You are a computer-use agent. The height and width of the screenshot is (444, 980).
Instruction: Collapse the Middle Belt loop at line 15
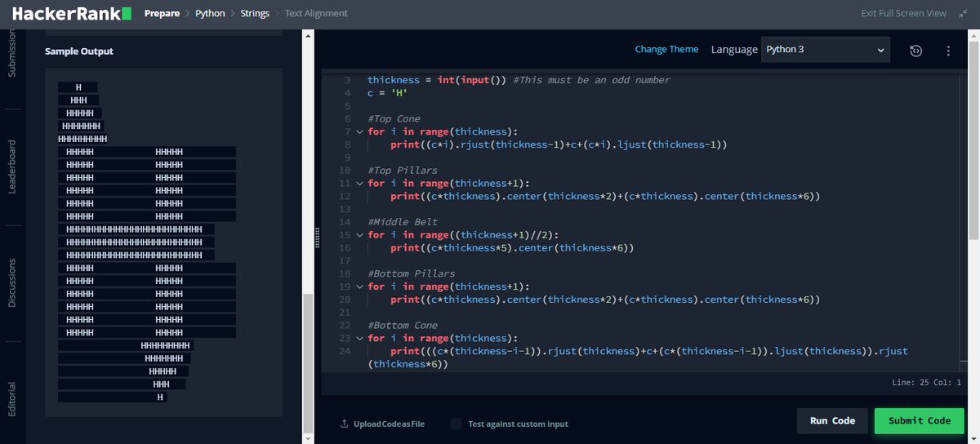point(359,235)
